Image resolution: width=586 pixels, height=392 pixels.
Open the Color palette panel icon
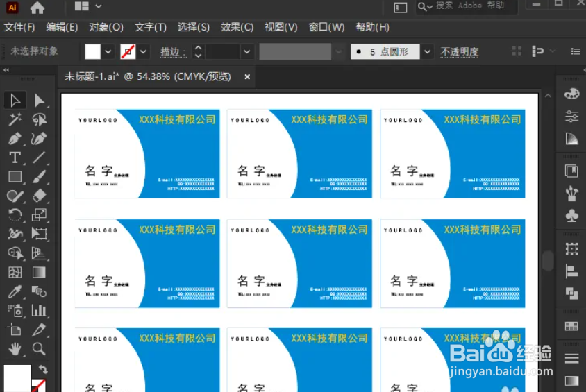tap(571, 94)
